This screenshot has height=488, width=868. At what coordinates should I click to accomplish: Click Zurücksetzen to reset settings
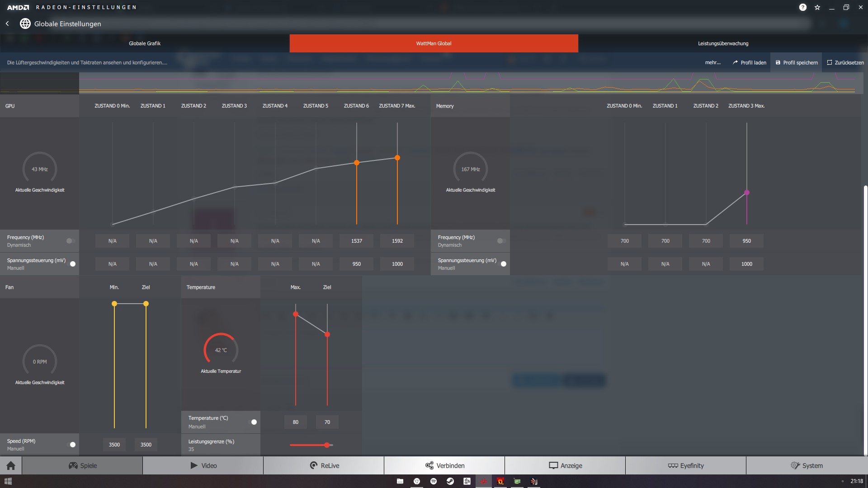click(845, 62)
